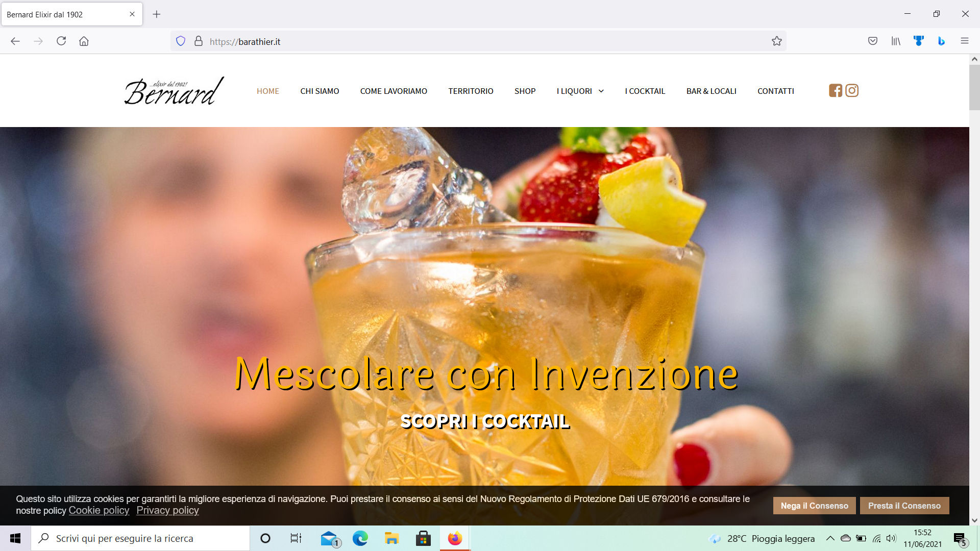
Task: Open the I LIQUORI dropdown menu
Action: (x=579, y=91)
